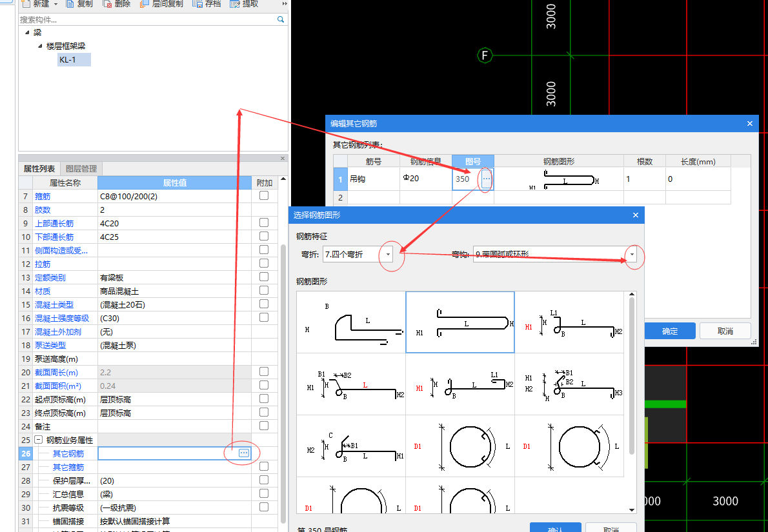The width and height of the screenshot is (768, 532).
Task: Click the 根数 cell with value 1
Action: [644, 179]
